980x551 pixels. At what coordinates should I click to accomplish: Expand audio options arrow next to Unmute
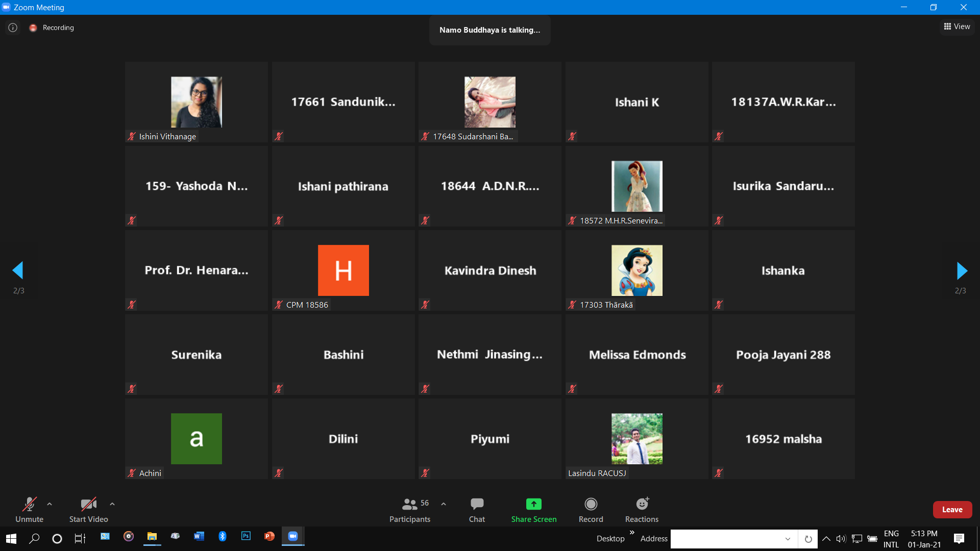pyautogui.click(x=50, y=504)
